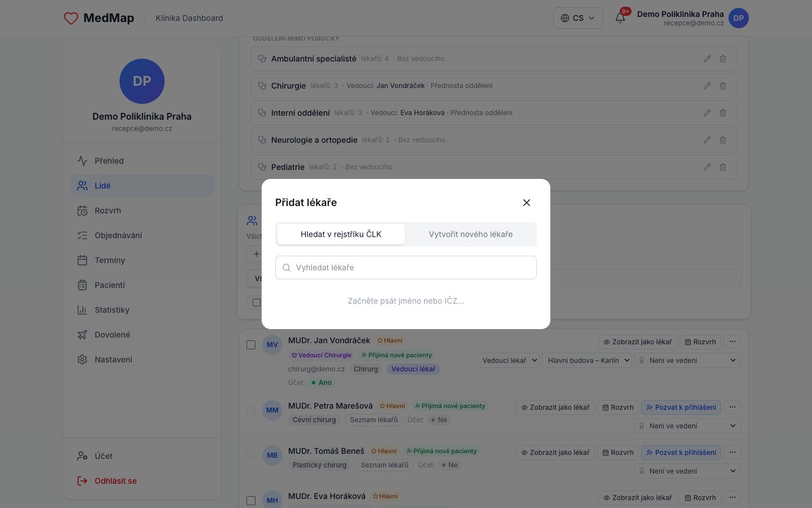This screenshot has width=812, height=508.
Task: Delete the Pediatrie department trash icon
Action: pos(723,167)
